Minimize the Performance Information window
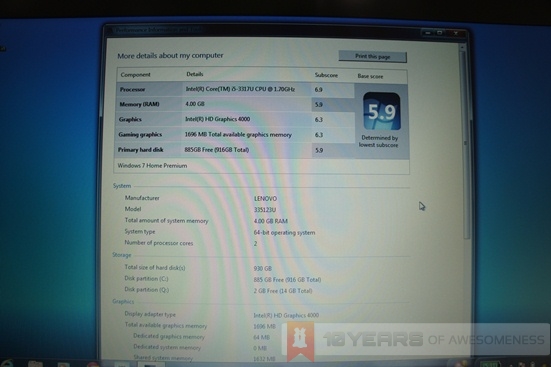The height and width of the screenshot is (367, 551). (428, 33)
